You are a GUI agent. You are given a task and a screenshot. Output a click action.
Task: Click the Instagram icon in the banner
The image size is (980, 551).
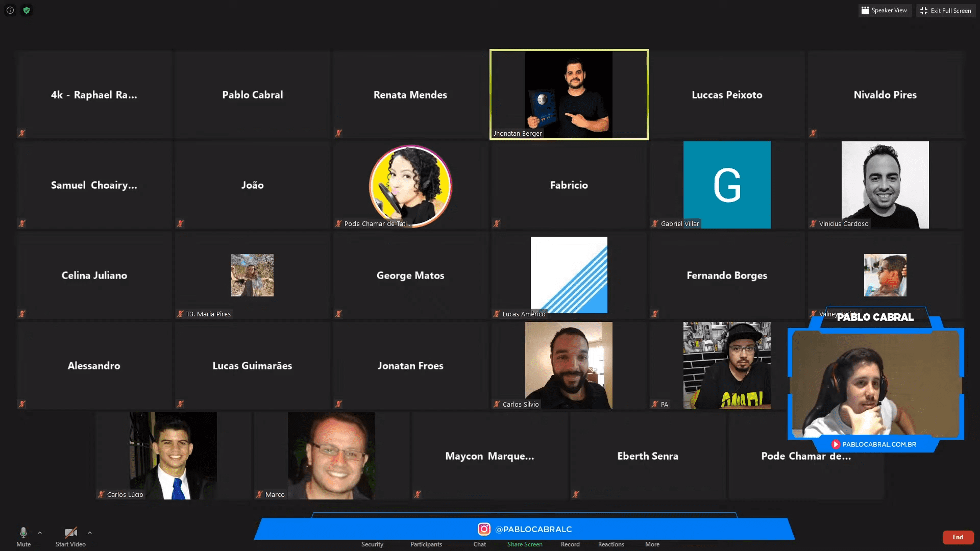(484, 529)
